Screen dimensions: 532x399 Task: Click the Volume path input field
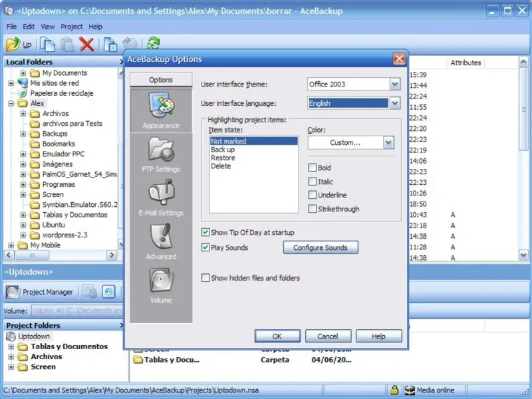coord(77,311)
